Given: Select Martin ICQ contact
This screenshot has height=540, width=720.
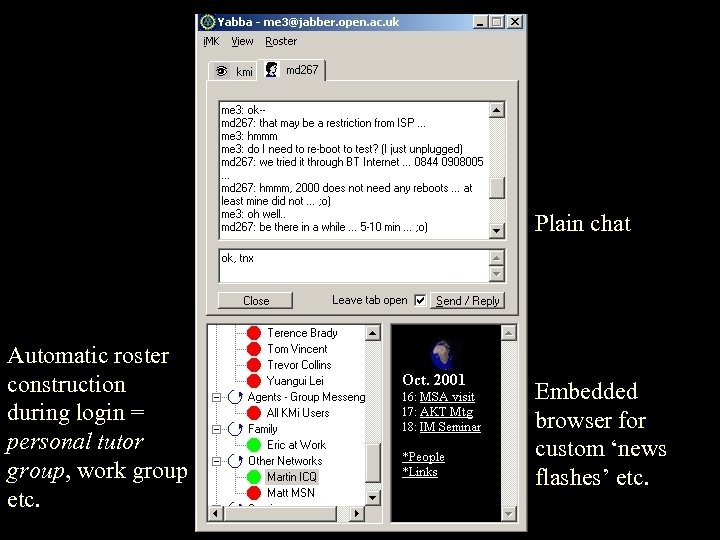Looking at the screenshot, I should (291, 477).
